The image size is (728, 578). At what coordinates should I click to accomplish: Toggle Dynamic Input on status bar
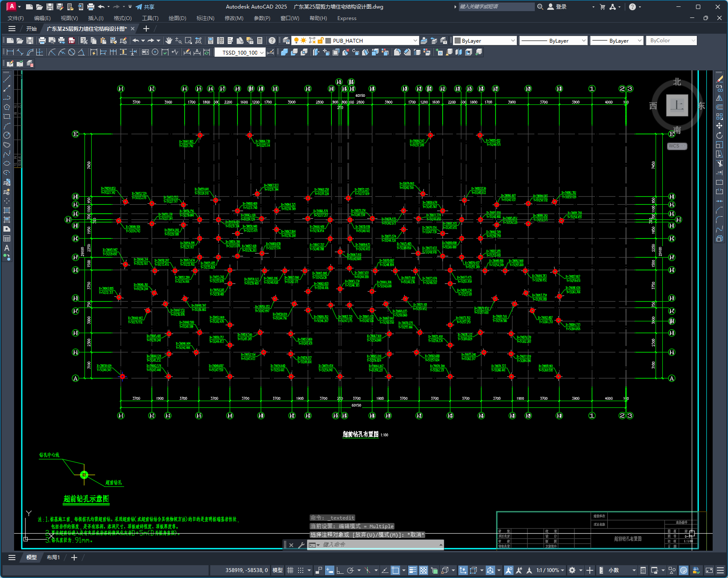(330, 570)
